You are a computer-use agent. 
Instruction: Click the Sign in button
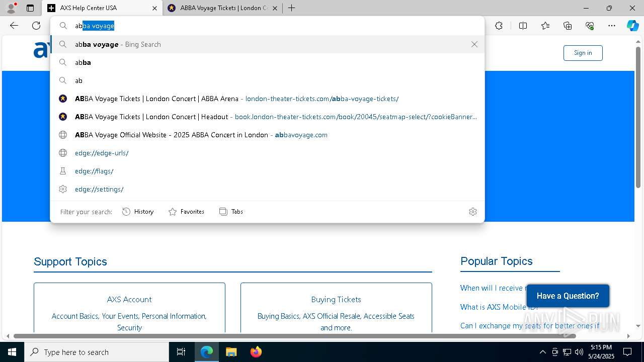(583, 53)
